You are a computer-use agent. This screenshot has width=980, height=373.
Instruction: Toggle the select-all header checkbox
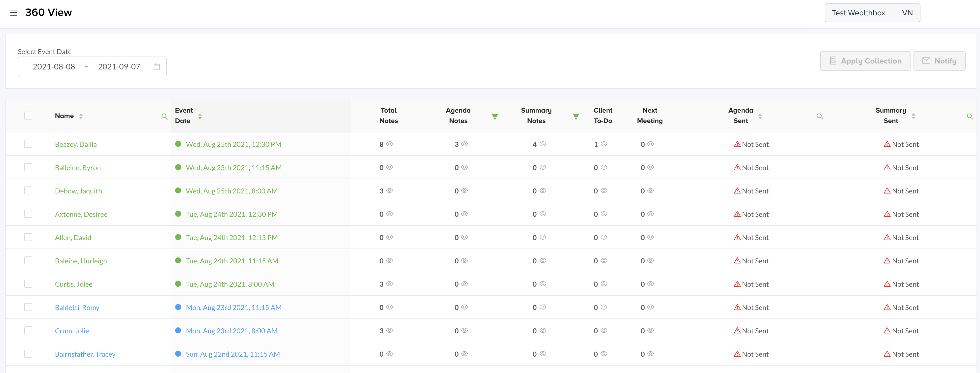(x=28, y=116)
